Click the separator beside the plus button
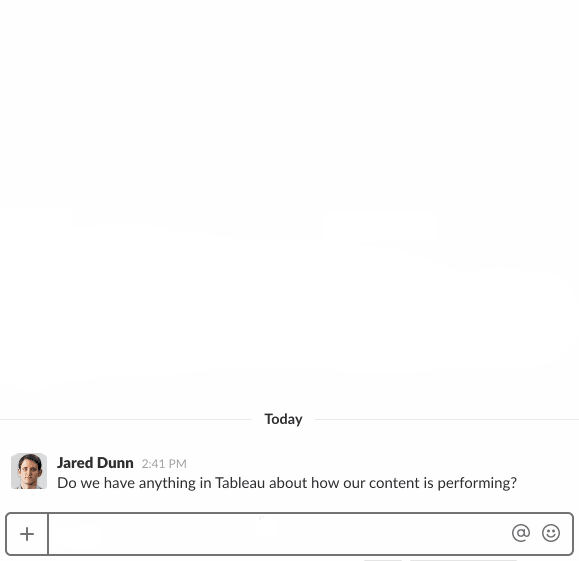Image resolution: width=579 pixels, height=561 pixels. (48, 534)
